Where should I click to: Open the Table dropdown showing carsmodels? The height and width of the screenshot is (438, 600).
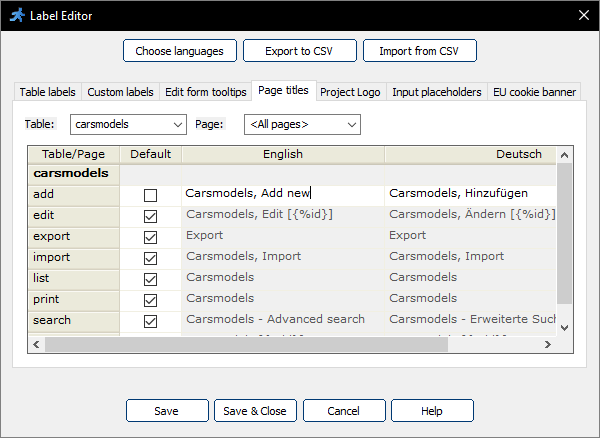point(128,124)
